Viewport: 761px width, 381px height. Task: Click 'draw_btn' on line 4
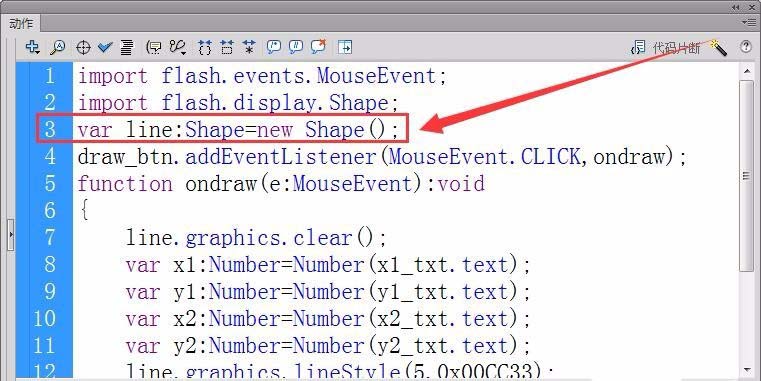pyautogui.click(x=127, y=157)
